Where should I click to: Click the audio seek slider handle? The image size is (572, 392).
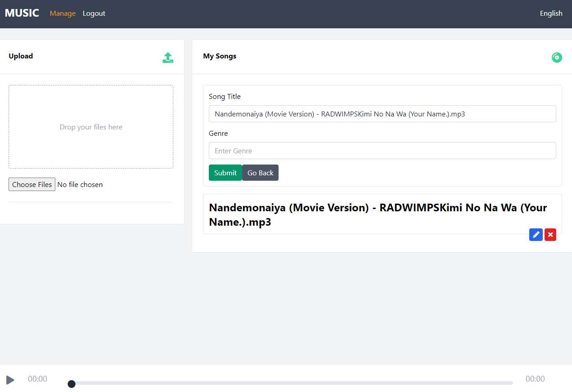click(72, 383)
